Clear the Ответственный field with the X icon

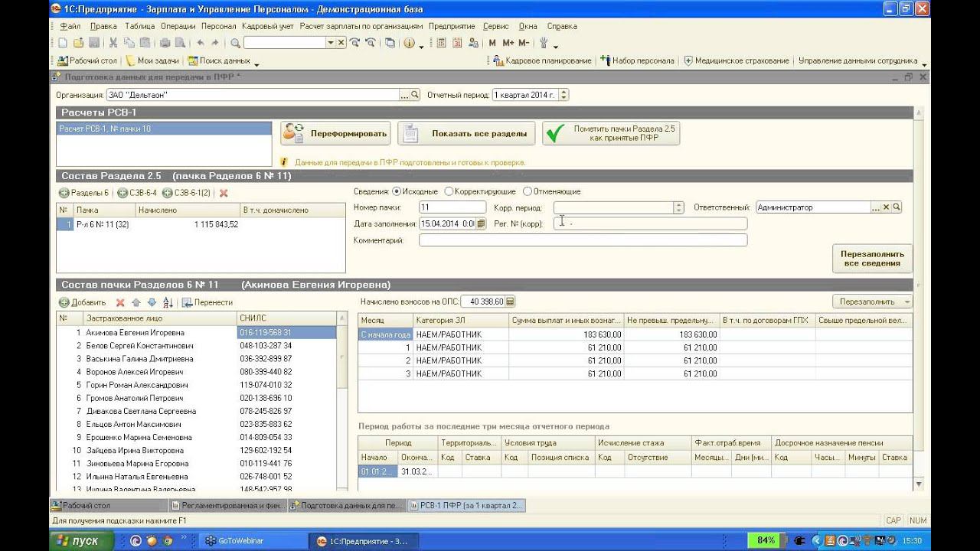point(887,207)
